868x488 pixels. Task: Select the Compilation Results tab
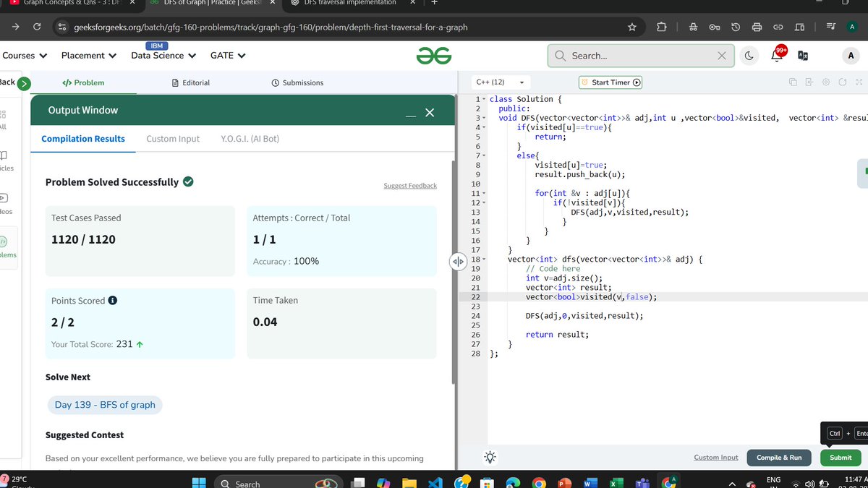[x=83, y=139]
